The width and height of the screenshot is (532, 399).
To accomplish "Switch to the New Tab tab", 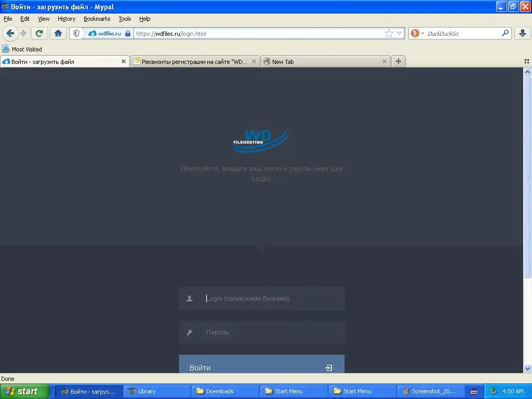I will (x=326, y=61).
